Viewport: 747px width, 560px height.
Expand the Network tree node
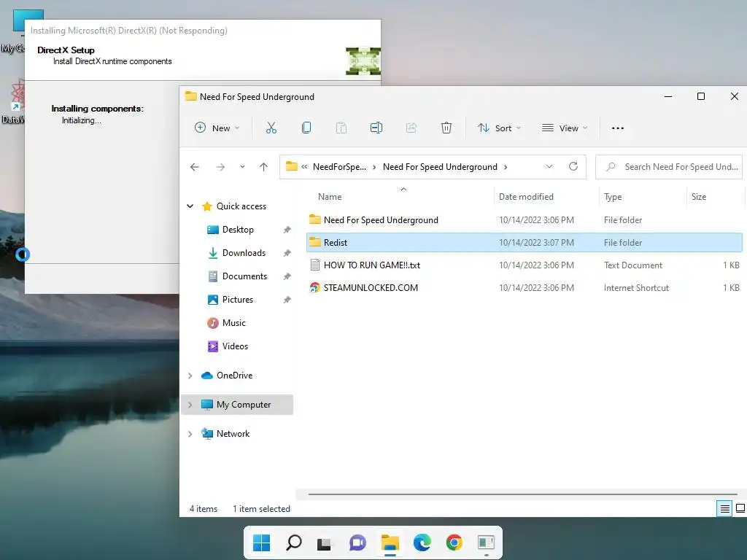tap(190, 434)
